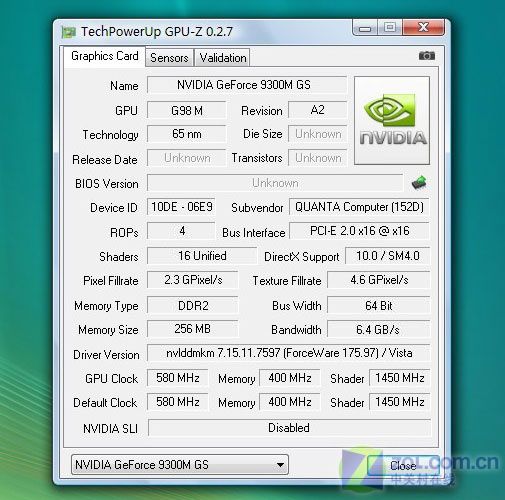Click the Die Size Unknown field
This screenshot has width=505, height=500.
[317, 134]
